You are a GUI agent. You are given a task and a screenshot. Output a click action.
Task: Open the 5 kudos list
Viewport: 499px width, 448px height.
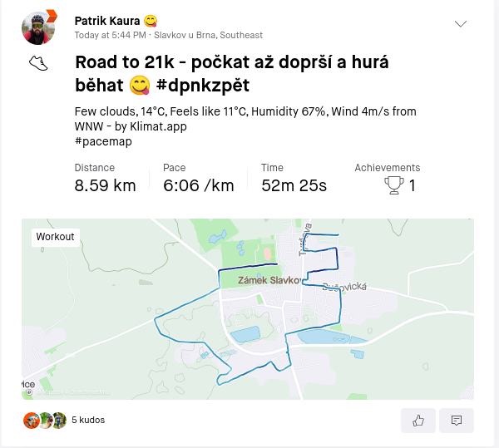click(88, 420)
